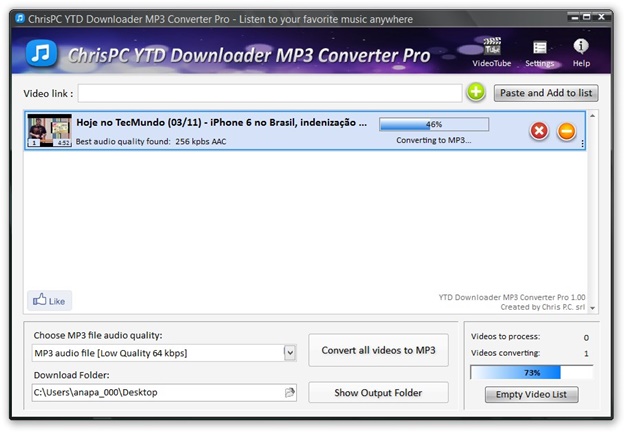
Task: Click 'Created by Chris P.C. srl' text
Action: (x=543, y=307)
